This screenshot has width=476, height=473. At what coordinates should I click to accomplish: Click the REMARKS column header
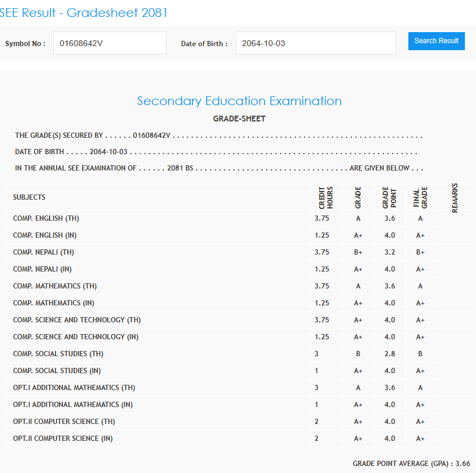pyautogui.click(x=454, y=198)
